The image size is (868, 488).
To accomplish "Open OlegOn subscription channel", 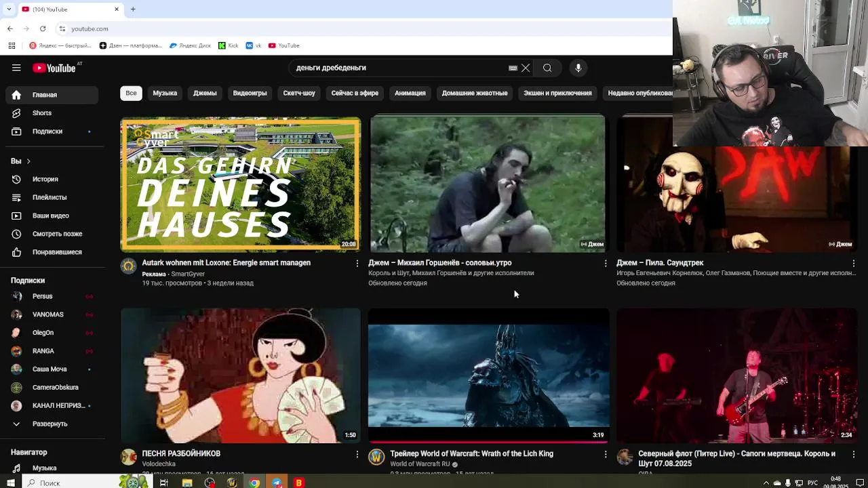I will 52,333.
